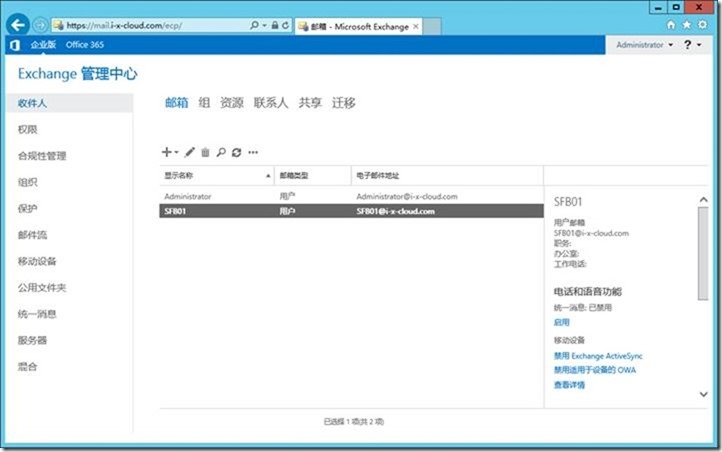Click 禁用 Exchange ActiveSync link
The width and height of the screenshot is (722, 452).
pyautogui.click(x=598, y=356)
